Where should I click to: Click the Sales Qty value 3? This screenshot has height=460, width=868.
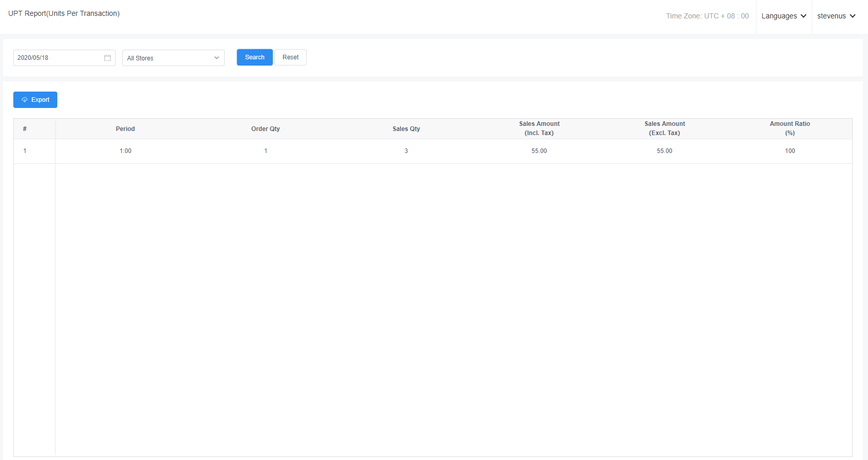(x=406, y=151)
